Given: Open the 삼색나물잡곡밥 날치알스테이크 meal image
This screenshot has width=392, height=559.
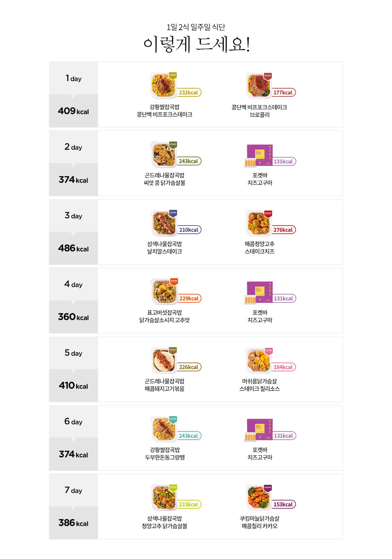Looking at the screenshot, I should coord(164,223).
